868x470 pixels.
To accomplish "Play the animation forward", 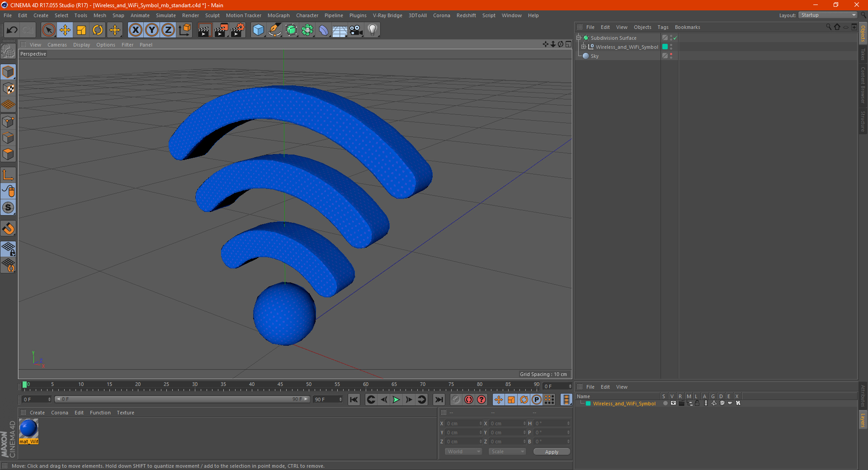I will pyautogui.click(x=396, y=399).
